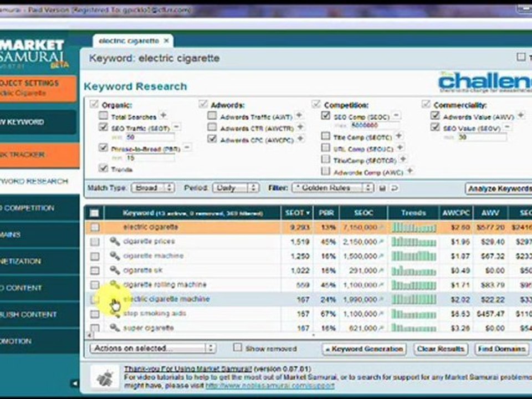Open SEOC arrow link for cigarette machine row
Screen dimensions: 532x399
coord(381,256)
